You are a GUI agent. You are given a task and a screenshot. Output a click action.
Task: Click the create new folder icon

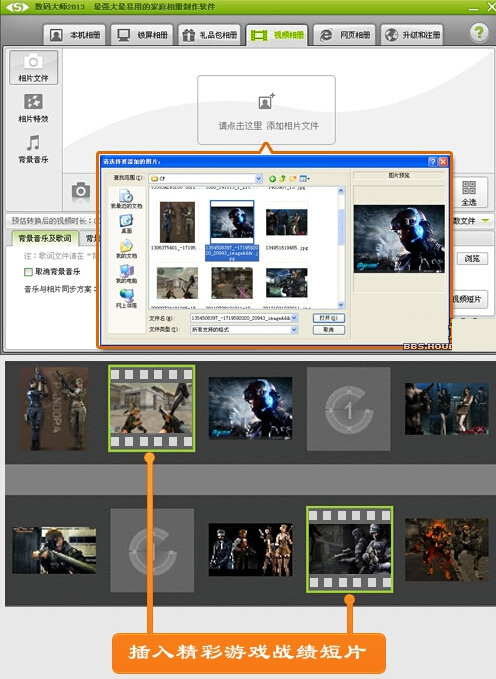pos(293,178)
